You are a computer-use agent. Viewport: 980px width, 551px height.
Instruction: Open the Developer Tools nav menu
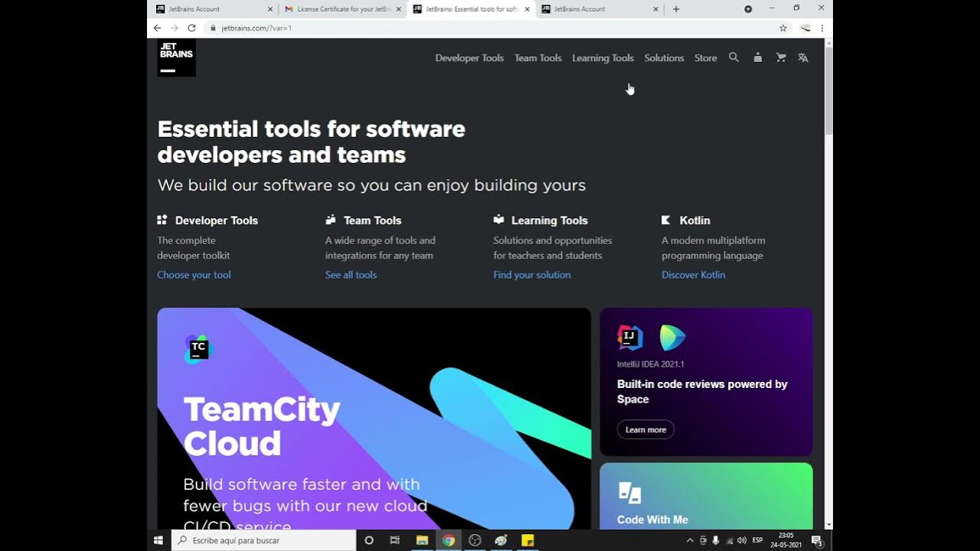(469, 58)
